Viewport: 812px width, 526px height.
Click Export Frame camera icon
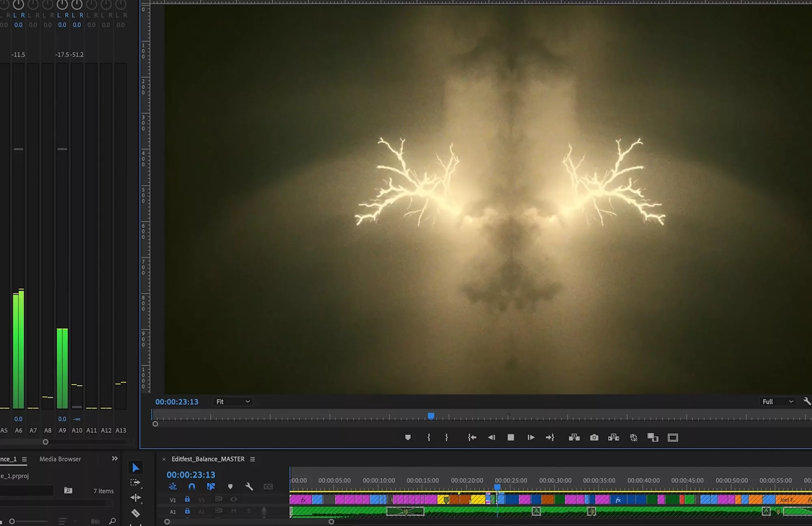pyautogui.click(x=594, y=438)
